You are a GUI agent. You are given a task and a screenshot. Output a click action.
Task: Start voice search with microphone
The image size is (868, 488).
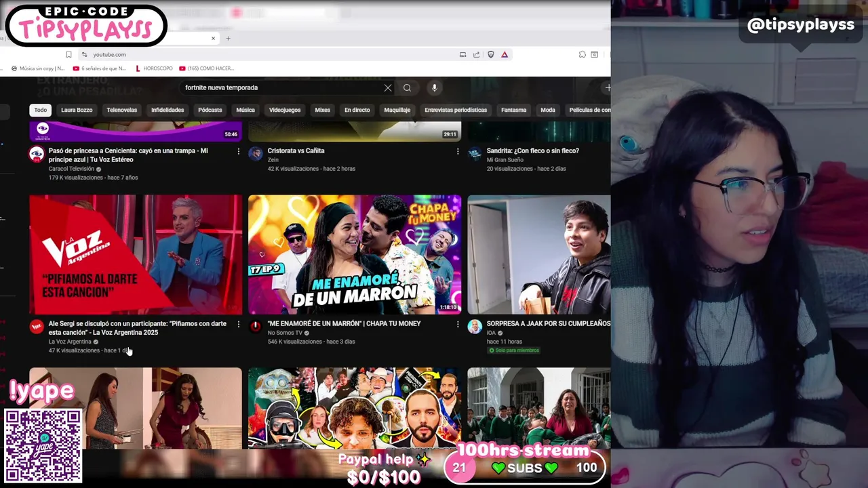(x=435, y=87)
